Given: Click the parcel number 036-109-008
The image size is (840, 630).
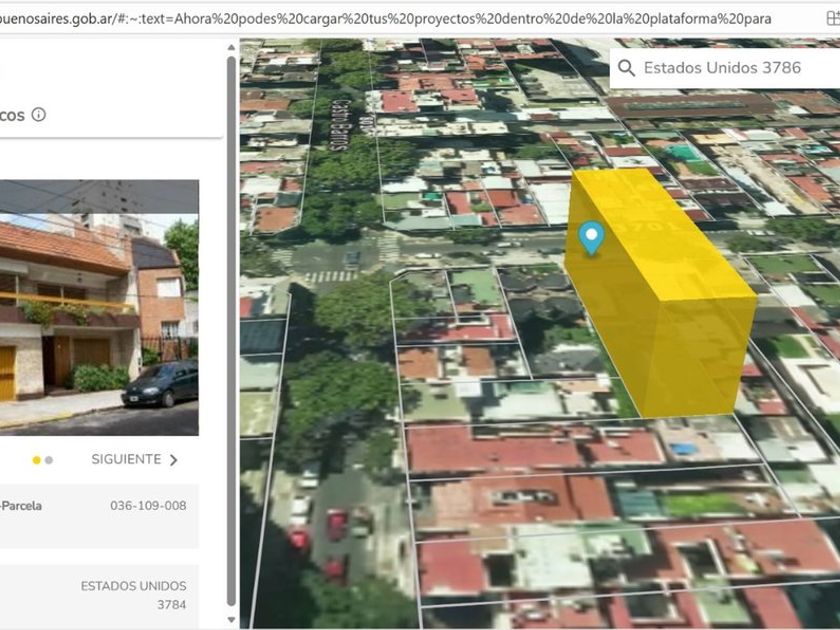Looking at the screenshot, I should coord(148,506).
